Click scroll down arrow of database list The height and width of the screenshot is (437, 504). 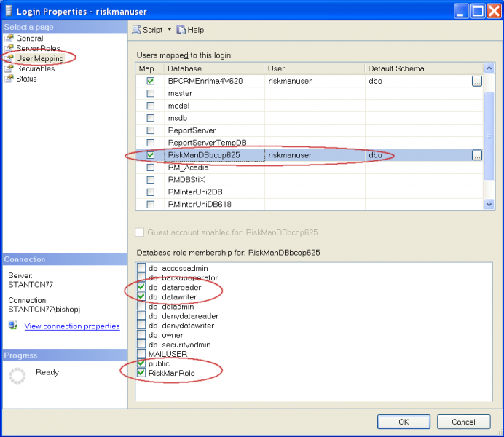489,205
